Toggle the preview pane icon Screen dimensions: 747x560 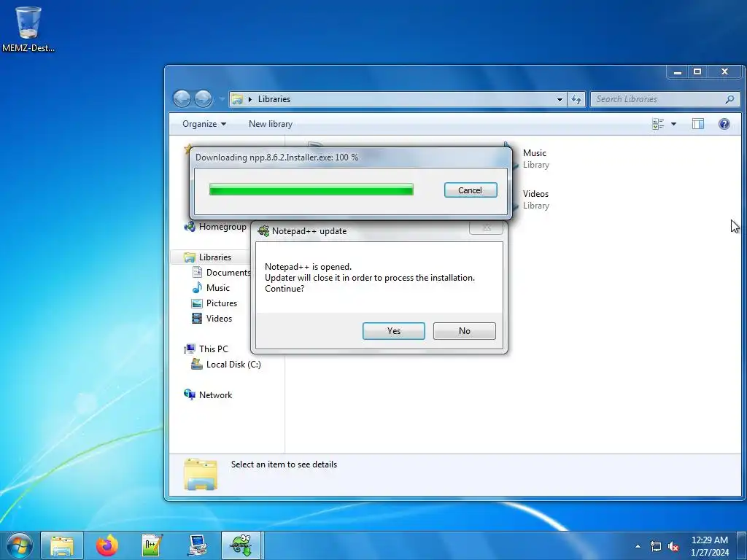[x=698, y=124]
